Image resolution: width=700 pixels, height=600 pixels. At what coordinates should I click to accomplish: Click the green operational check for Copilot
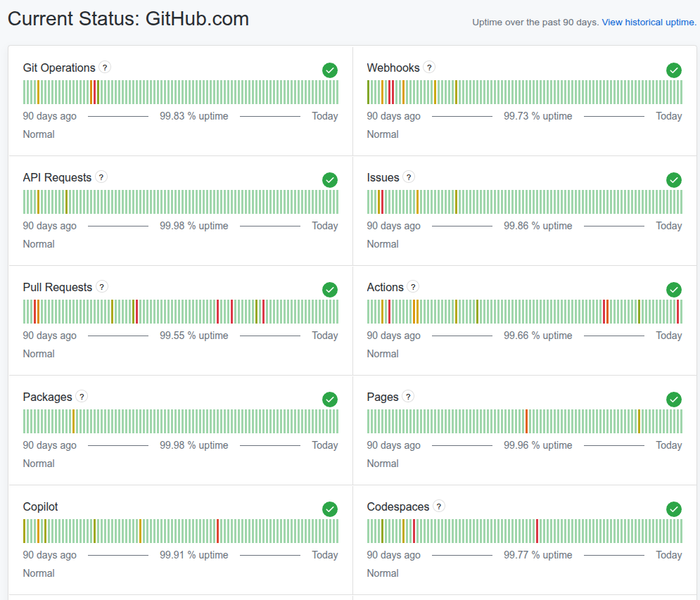[x=330, y=509]
